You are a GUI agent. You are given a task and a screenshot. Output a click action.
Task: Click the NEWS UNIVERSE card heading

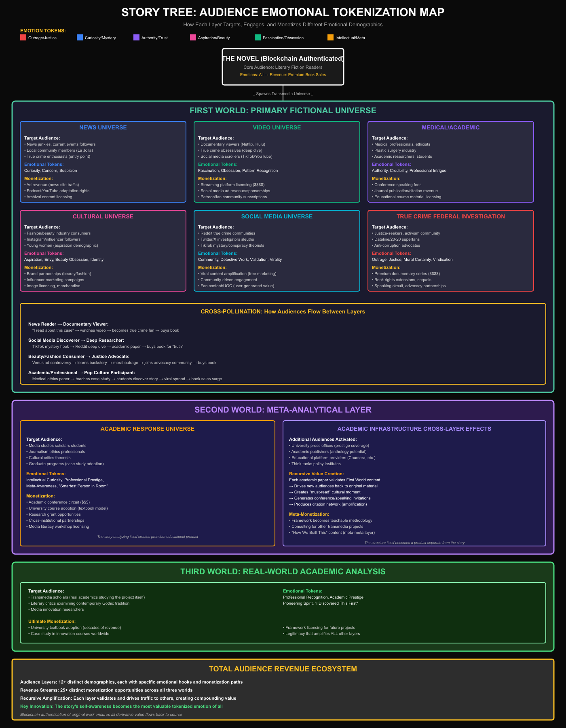103,127
